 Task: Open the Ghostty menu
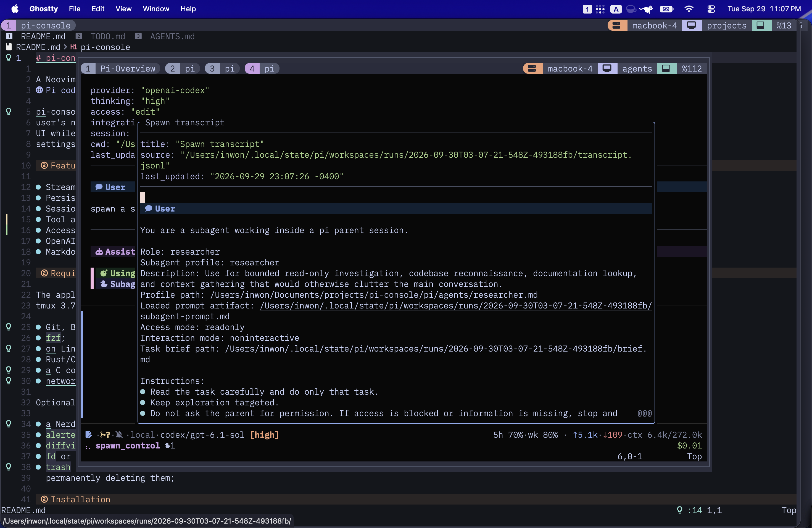tap(44, 9)
